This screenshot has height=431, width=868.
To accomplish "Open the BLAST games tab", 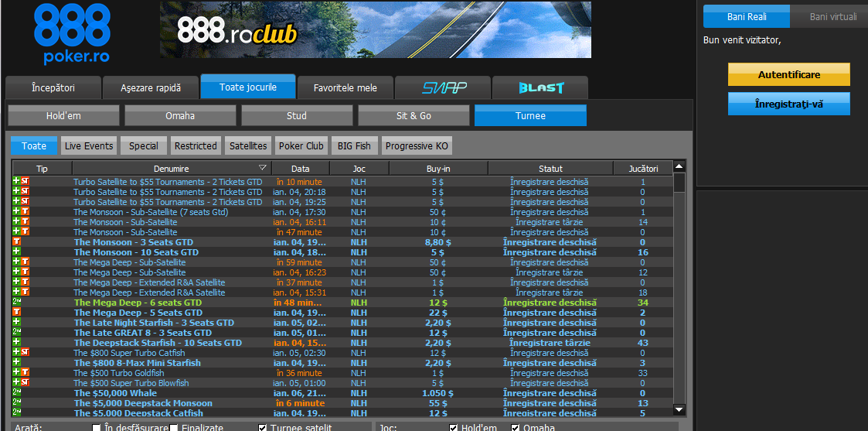I will [x=540, y=88].
